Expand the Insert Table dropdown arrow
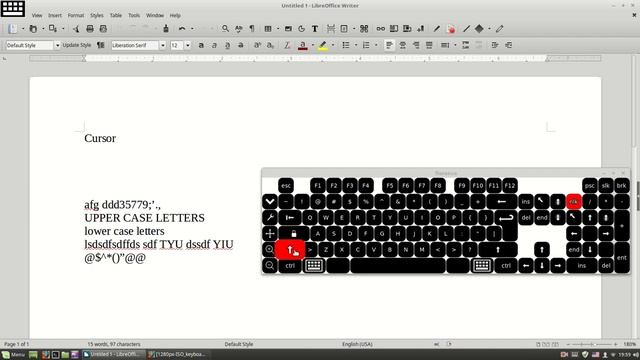The height and width of the screenshot is (360, 640). 278,29
